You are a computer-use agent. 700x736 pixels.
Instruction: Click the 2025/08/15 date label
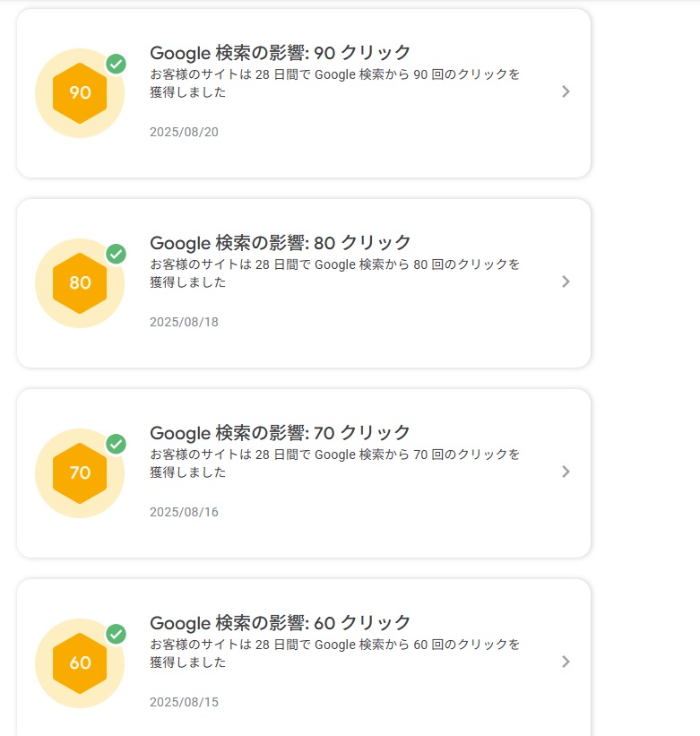tap(184, 702)
